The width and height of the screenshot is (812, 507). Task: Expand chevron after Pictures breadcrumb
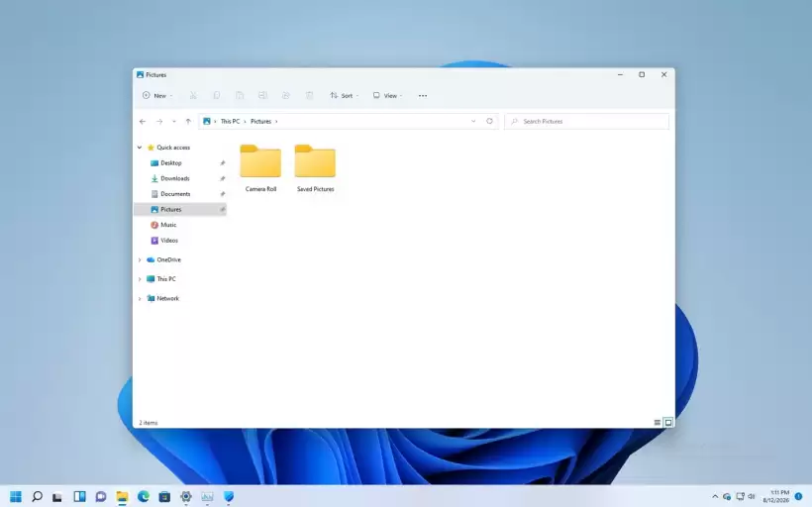[x=276, y=121]
